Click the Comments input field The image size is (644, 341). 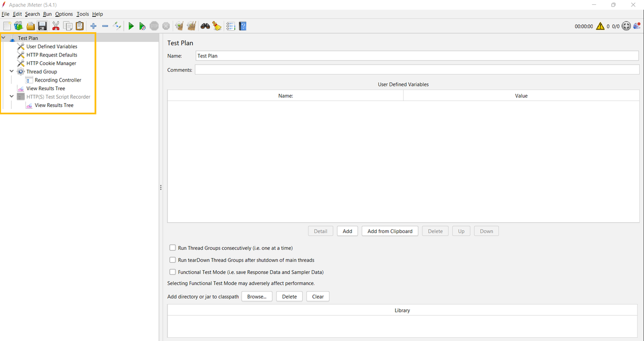[417, 70]
